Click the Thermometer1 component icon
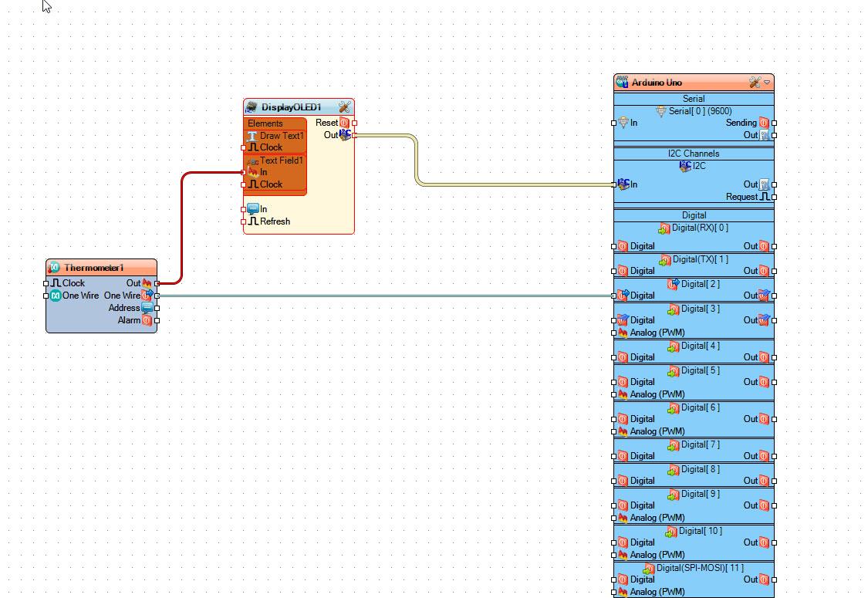 (54, 268)
